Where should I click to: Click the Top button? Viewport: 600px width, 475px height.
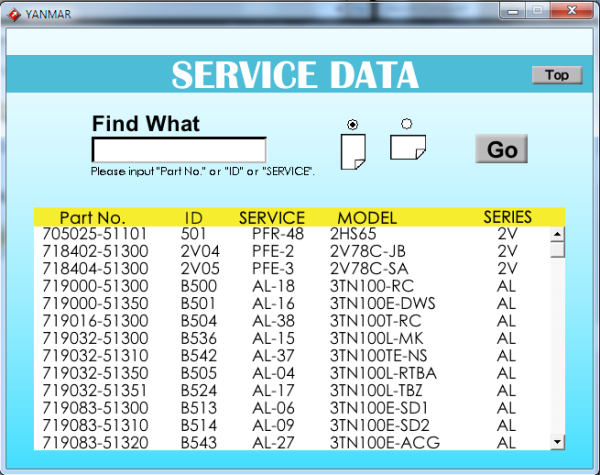pyautogui.click(x=557, y=75)
